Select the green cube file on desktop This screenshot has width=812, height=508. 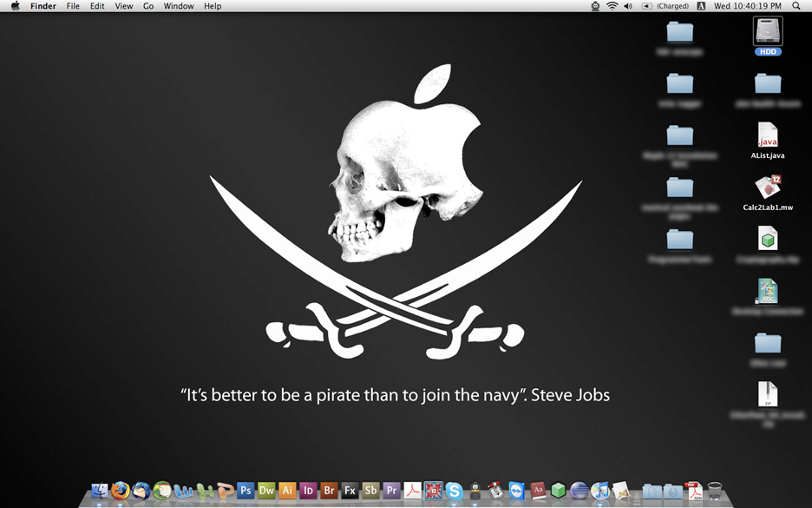click(768, 239)
